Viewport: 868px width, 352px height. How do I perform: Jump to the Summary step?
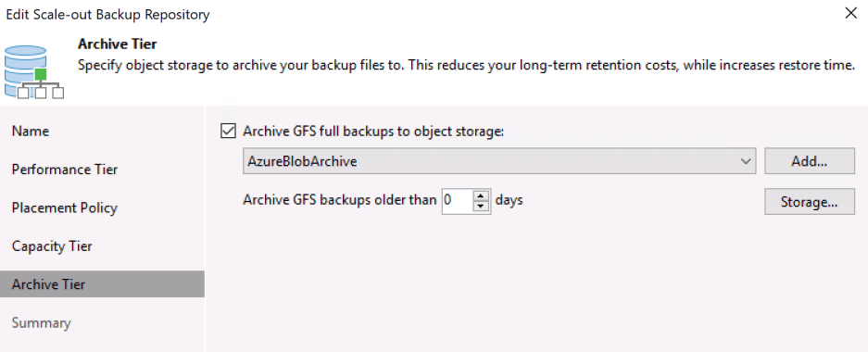(x=42, y=322)
